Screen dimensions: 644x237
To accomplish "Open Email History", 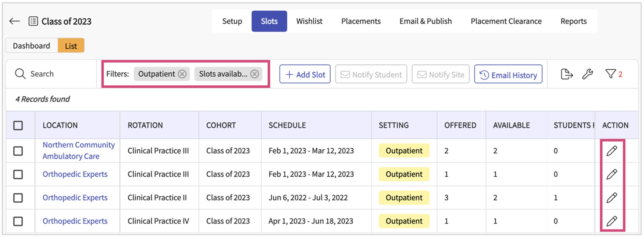I will pyautogui.click(x=508, y=74).
